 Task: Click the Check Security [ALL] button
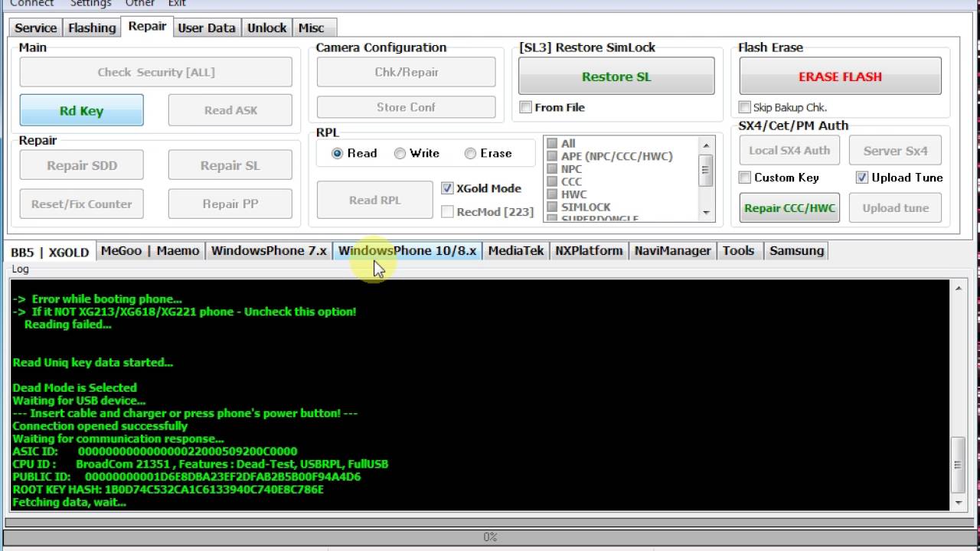point(155,72)
